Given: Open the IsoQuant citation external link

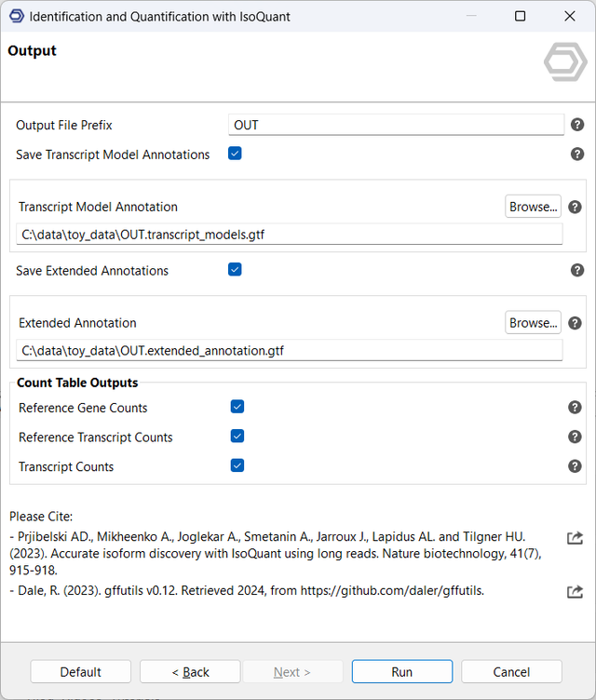Looking at the screenshot, I should pyautogui.click(x=575, y=537).
